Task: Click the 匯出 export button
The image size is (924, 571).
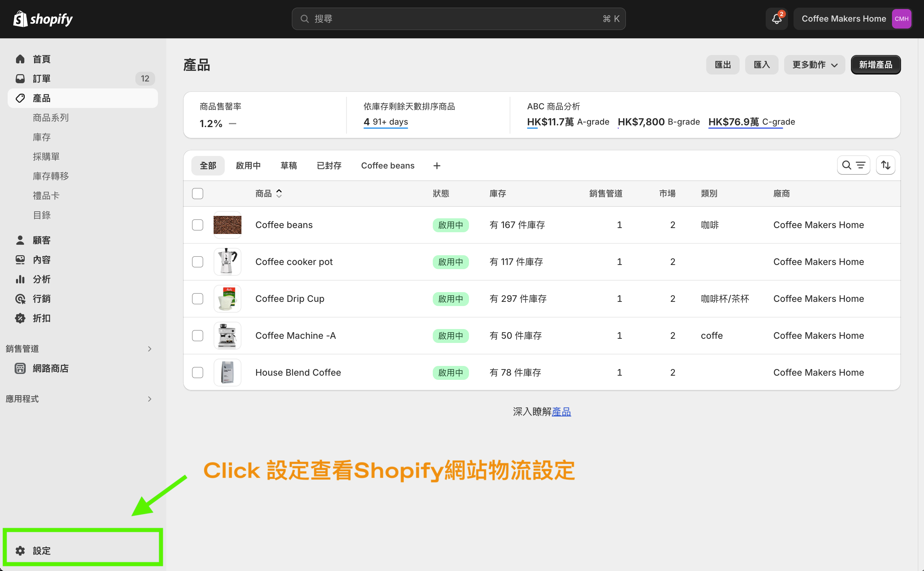Action: (723, 64)
